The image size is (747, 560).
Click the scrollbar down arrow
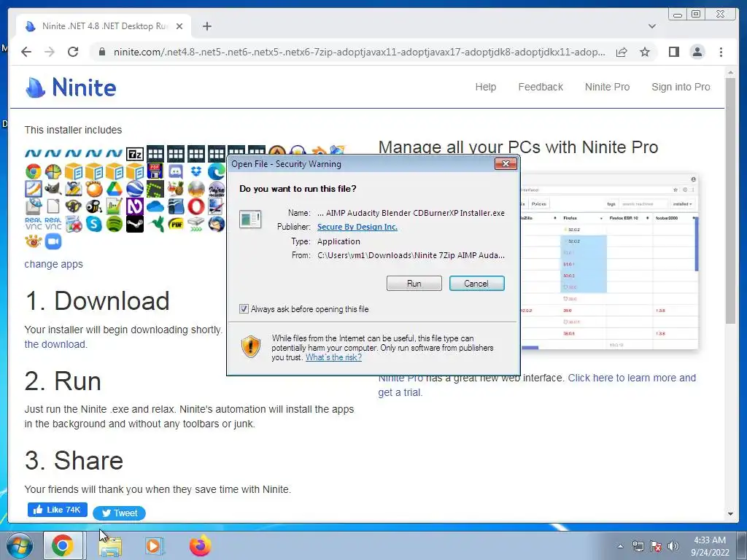pos(730,514)
